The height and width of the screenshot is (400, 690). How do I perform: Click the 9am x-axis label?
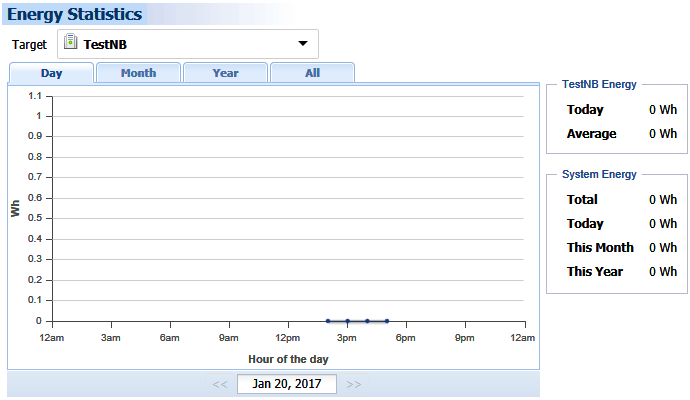tap(229, 338)
